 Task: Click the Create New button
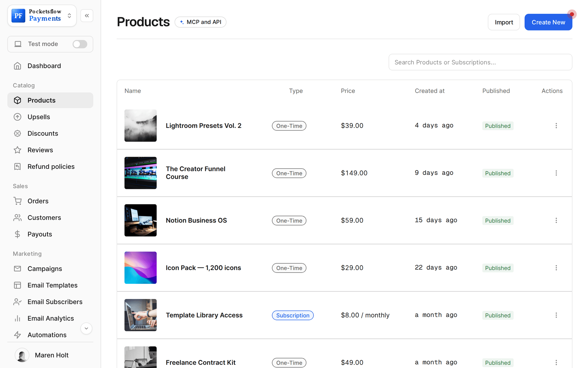pyautogui.click(x=548, y=22)
